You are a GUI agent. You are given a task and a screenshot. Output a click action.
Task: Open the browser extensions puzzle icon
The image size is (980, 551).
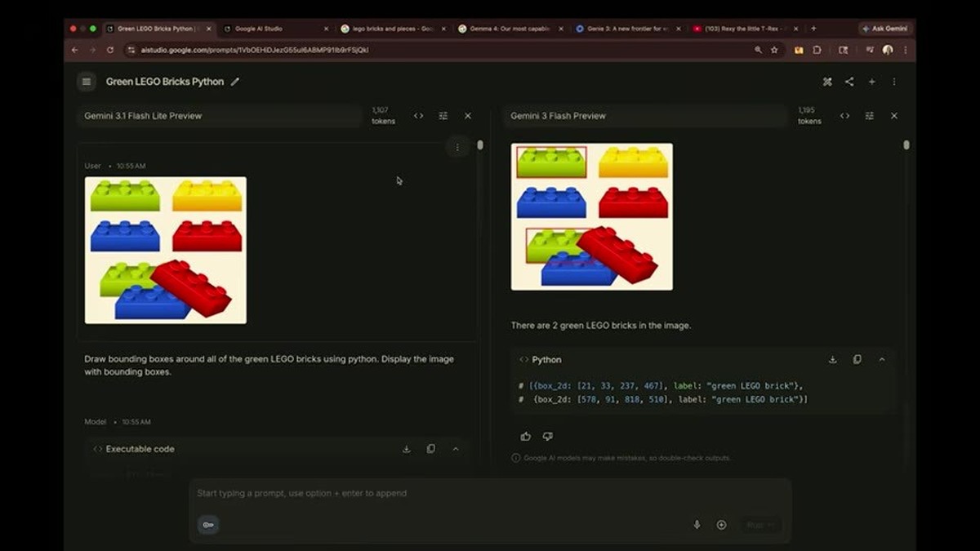coord(817,50)
